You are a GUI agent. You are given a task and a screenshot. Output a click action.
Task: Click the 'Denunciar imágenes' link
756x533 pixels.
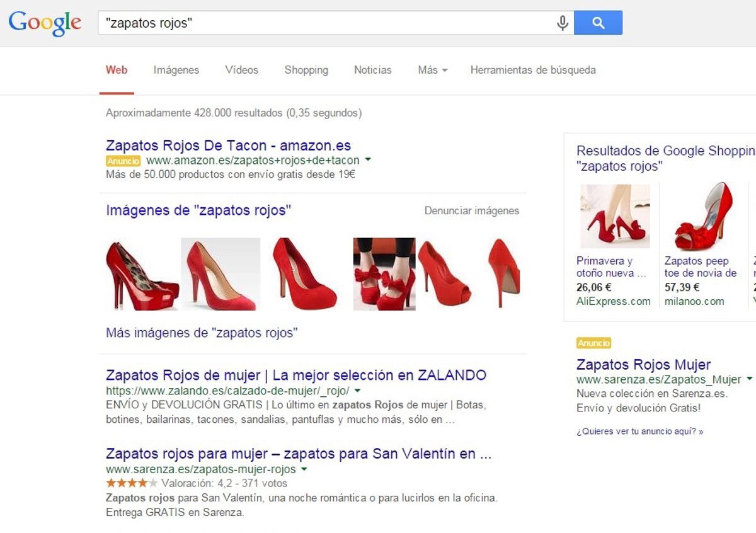tap(472, 210)
